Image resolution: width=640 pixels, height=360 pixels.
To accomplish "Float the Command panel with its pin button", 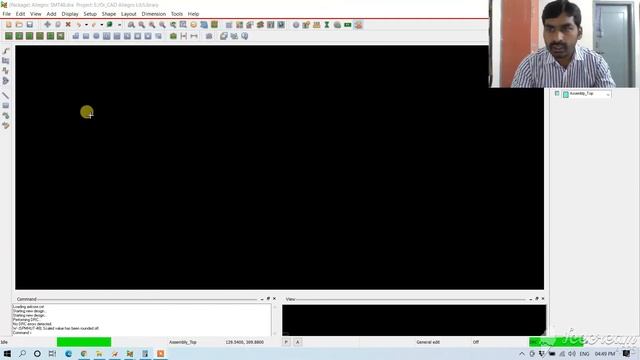I will pyautogui.click(x=268, y=299).
